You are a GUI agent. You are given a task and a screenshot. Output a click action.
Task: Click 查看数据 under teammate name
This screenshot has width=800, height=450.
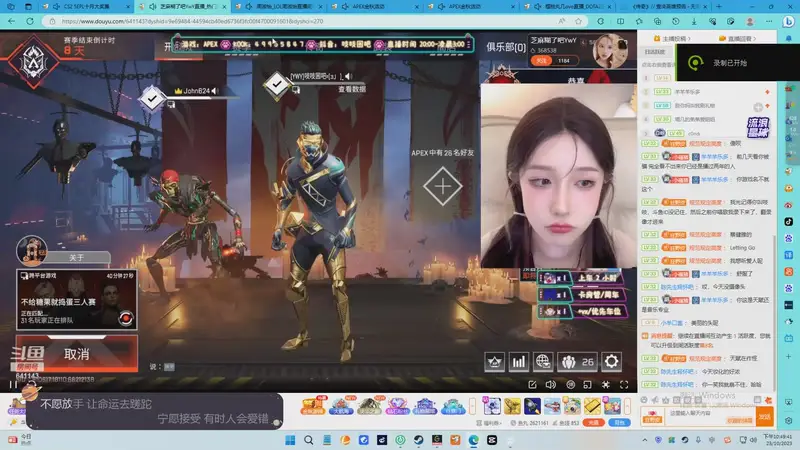tap(352, 89)
